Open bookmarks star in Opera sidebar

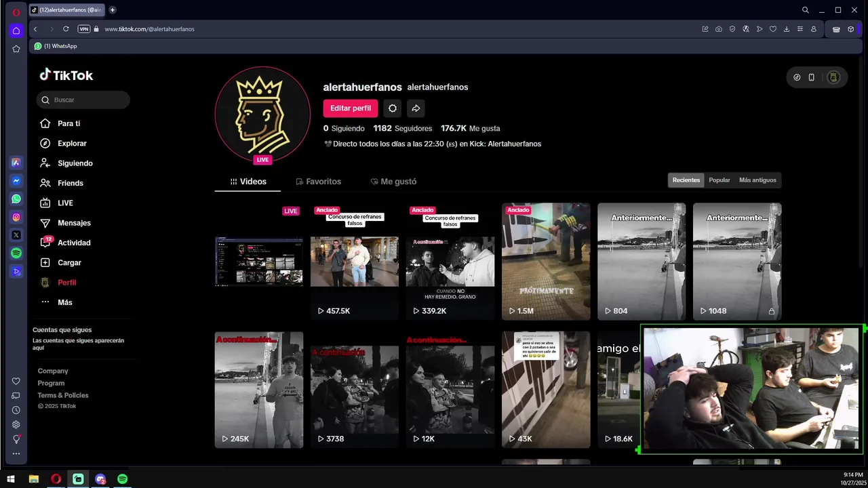coord(16,49)
